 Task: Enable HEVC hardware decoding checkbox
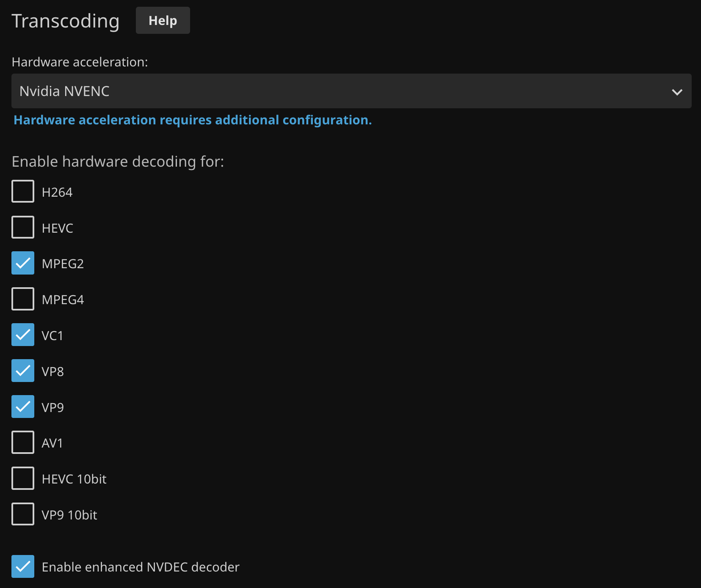[23, 227]
